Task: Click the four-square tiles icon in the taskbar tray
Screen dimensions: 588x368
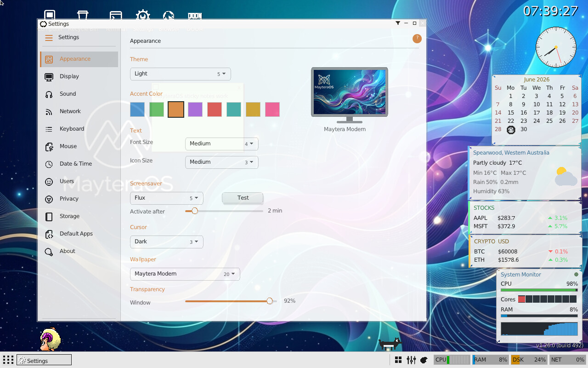Action: tap(398, 360)
